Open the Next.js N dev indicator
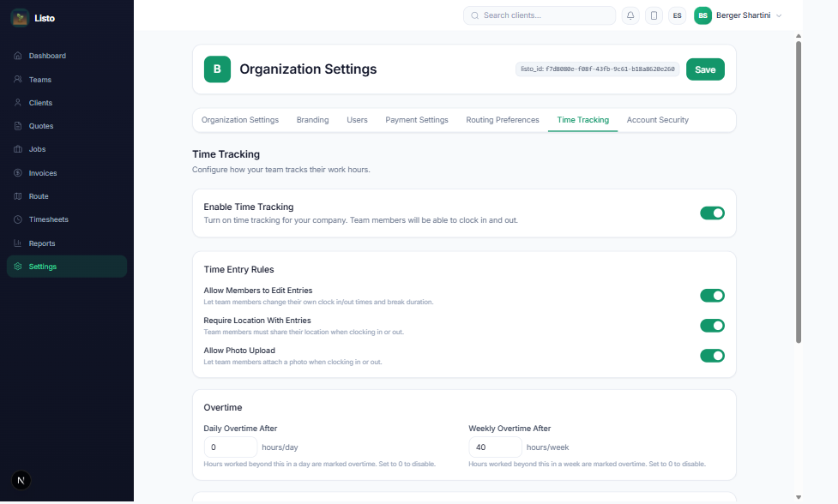The image size is (838, 504). tap(21, 480)
